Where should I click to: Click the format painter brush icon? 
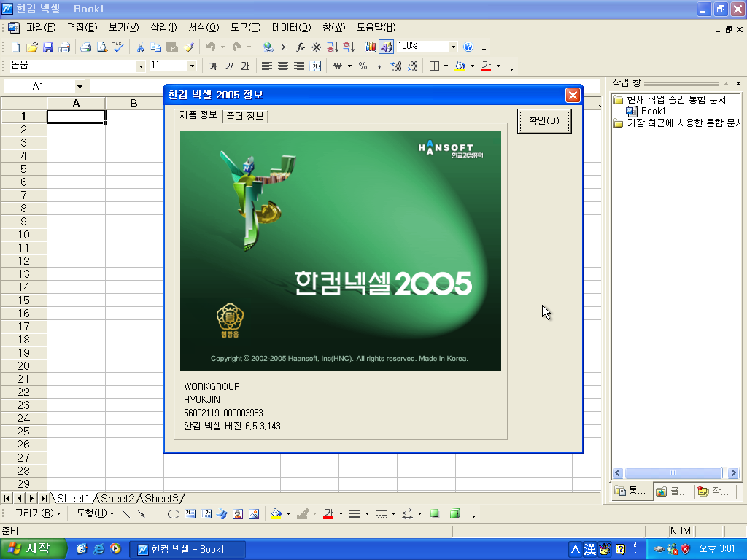click(x=189, y=47)
